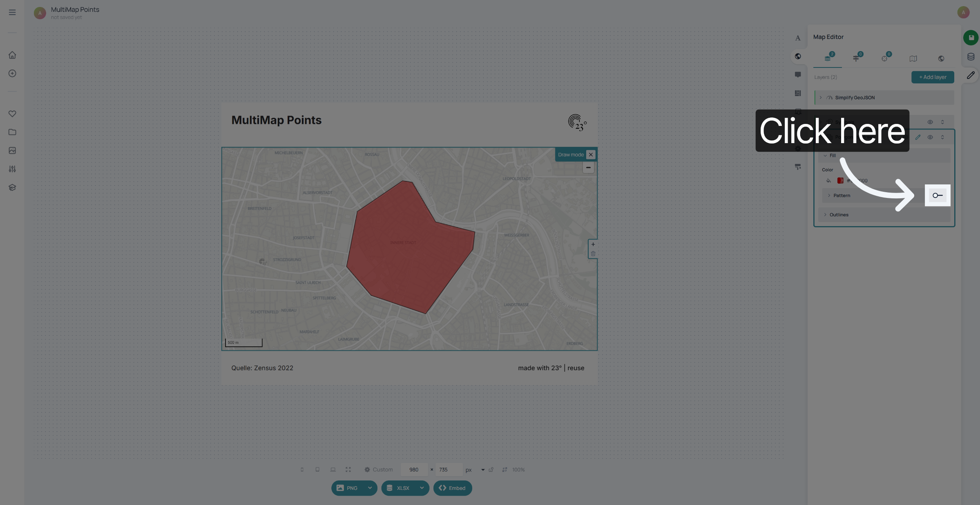Select the laptop preview size
The width and height of the screenshot is (980, 505).
point(333,470)
